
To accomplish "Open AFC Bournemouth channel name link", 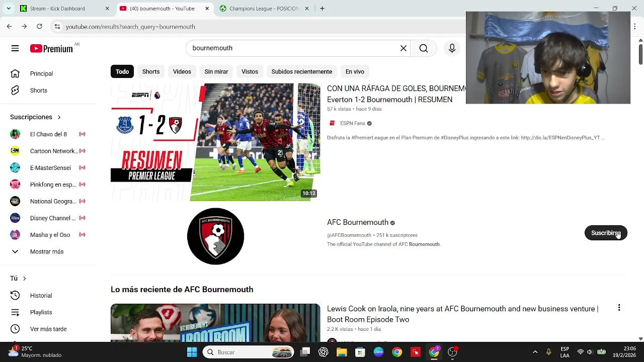I will pyautogui.click(x=358, y=222).
